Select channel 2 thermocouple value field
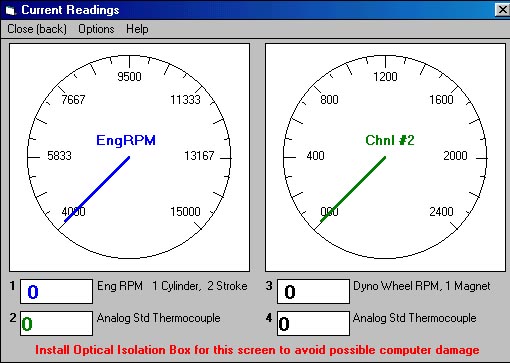The height and width of the screenshot is (363, 510). [x=56, y=323]
